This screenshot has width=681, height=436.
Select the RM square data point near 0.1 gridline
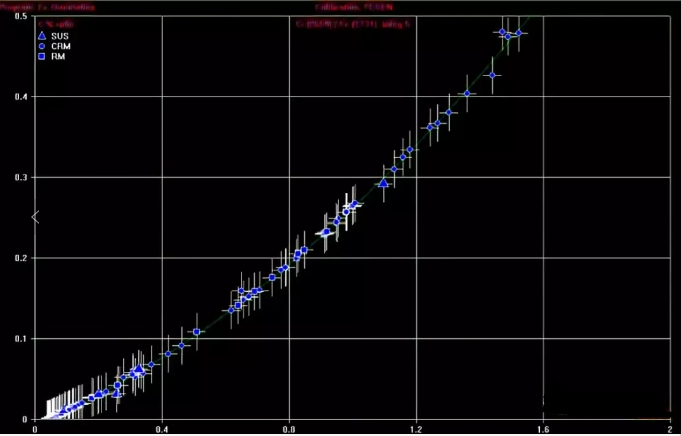[197, 331]
